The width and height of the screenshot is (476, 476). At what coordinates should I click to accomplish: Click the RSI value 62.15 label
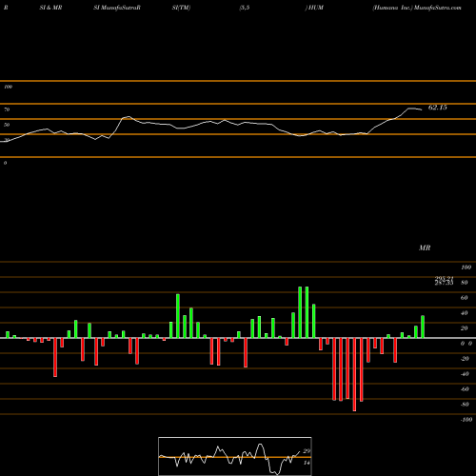pos(437,108)
